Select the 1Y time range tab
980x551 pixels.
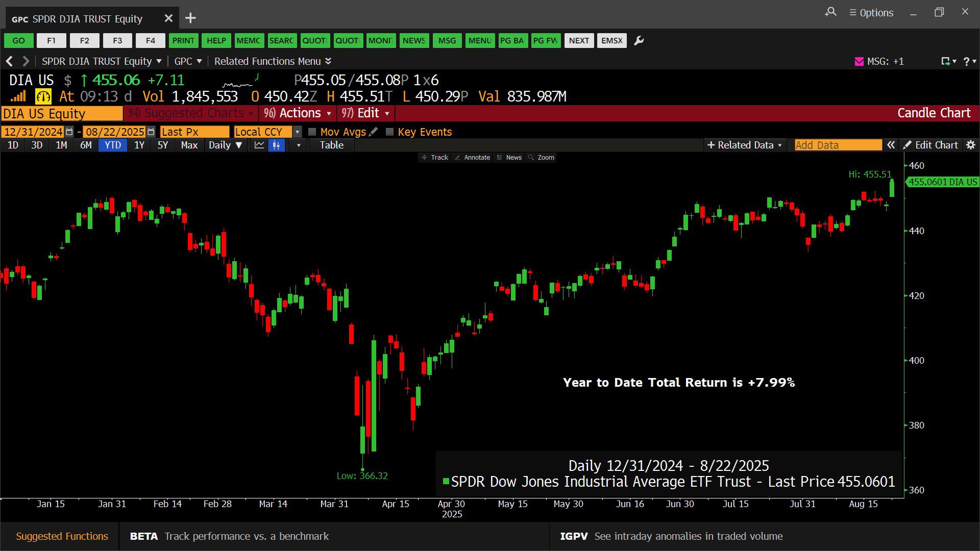pos(139,145)
